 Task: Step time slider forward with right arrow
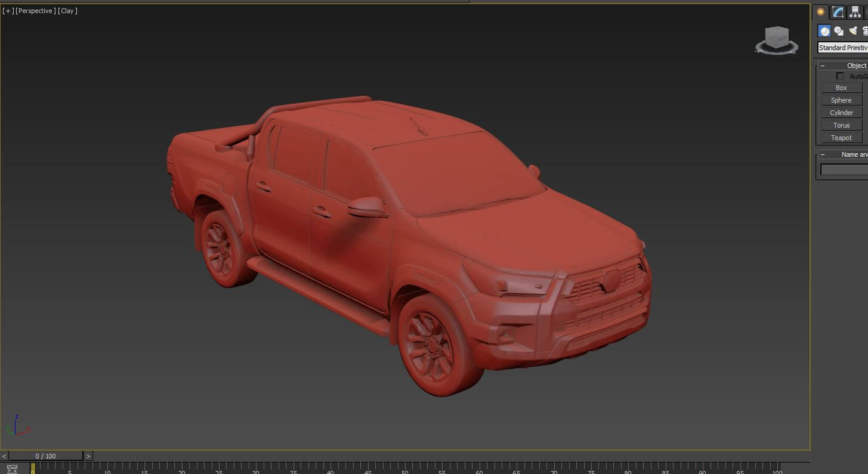pos(88,456)
